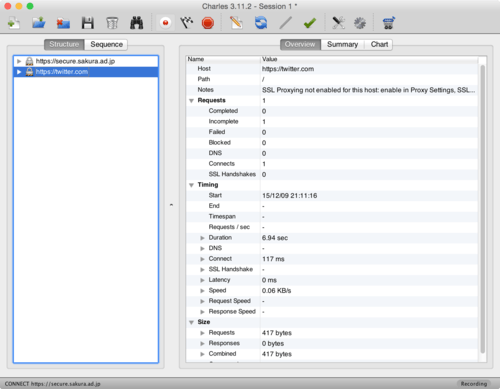Collapse the Size section triangle
Image resolution: width=500 pixels, height=389 pixels.
pos(191,322)
